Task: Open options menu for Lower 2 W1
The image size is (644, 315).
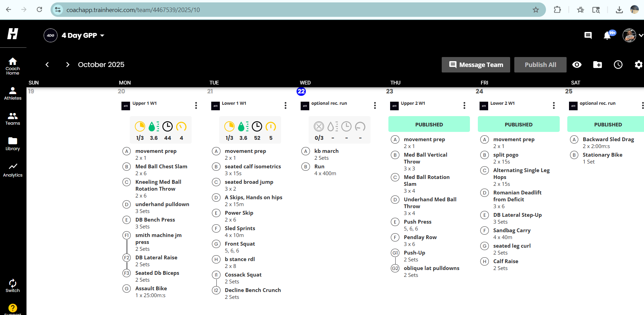Action: point(554,105)
